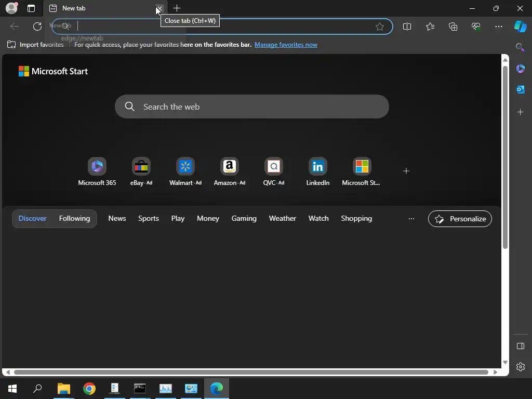The image size is (532, 399).
Task: Open Outlook in the sidebar
Action: 520,89
